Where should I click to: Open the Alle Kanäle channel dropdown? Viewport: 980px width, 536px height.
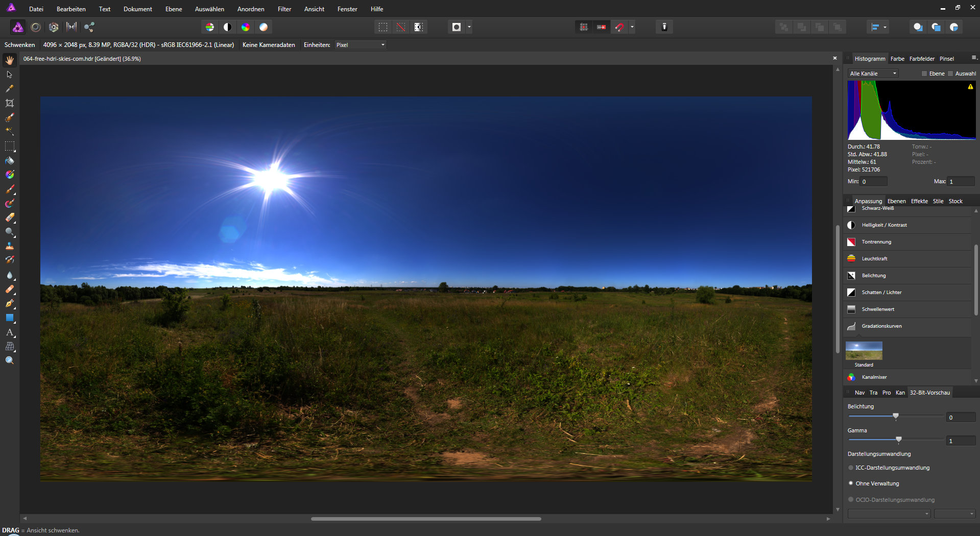873,74
